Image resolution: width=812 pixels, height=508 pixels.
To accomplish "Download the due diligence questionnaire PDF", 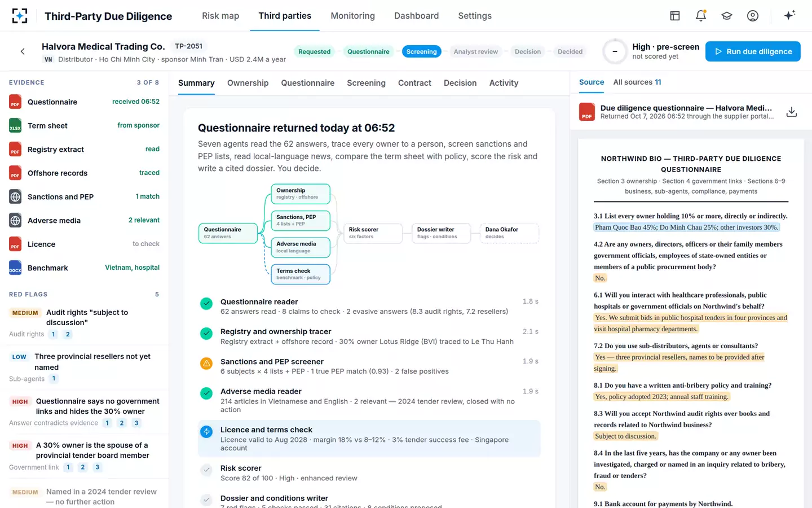I will click(792, 112).
